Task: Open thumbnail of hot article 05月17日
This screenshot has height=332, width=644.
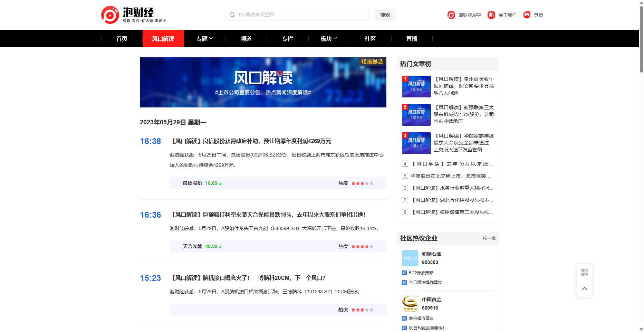Action: [416, 143]
